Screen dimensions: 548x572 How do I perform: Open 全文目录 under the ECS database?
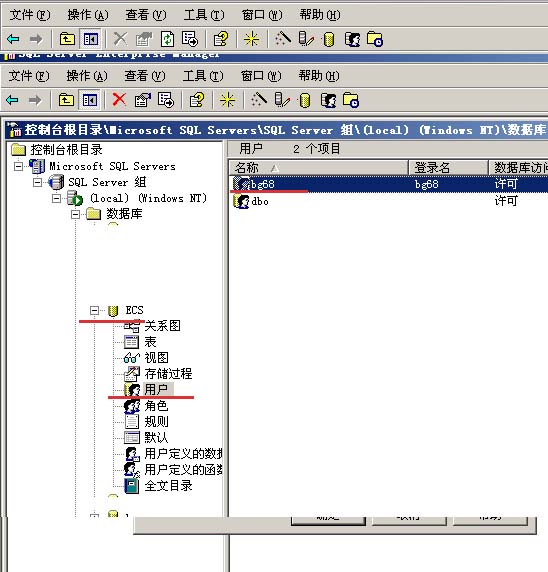(168, 486)
